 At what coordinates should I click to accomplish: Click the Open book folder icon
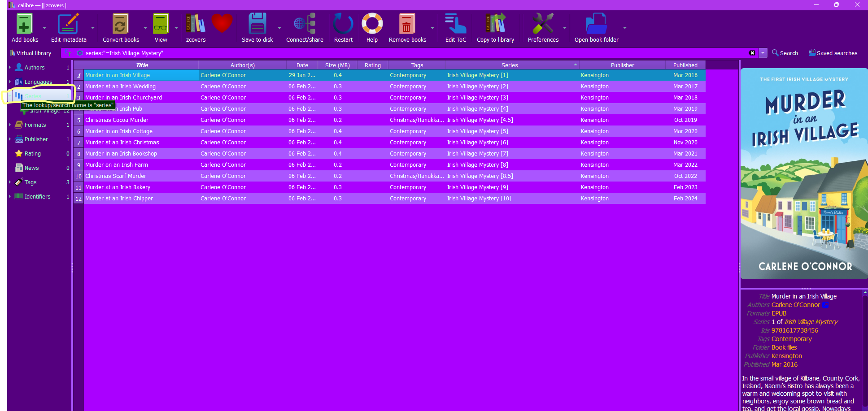click(596, 24)
